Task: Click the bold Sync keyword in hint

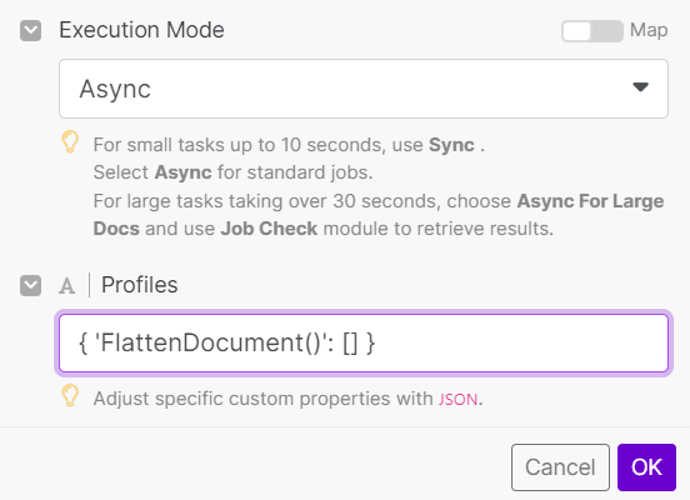Action: coord(451,145)
